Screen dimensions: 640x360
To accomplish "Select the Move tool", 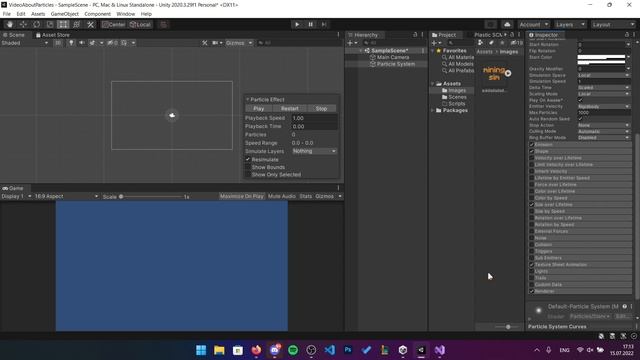I will 23,24.
